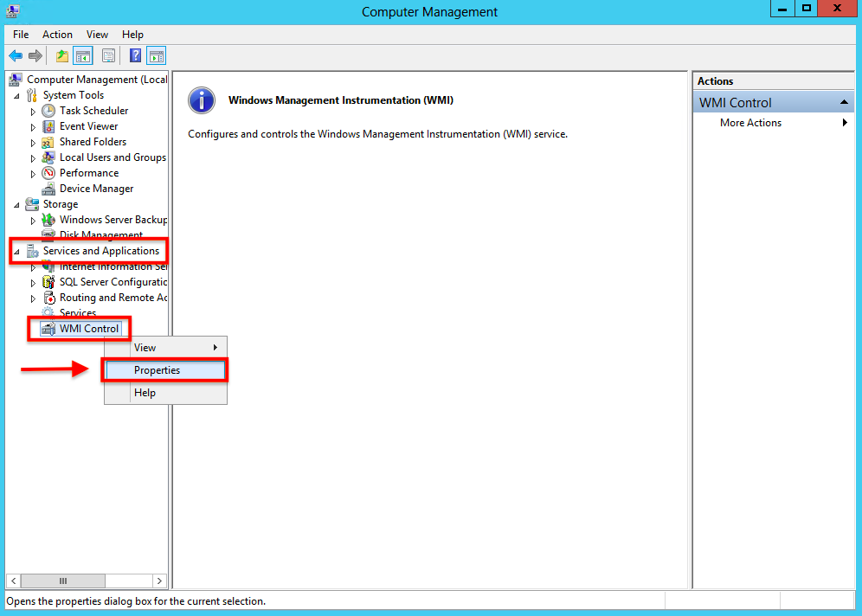This screenshot has width=862, height=616.
Task: Choose Help from the context menu
Action: (x=165, y=393)
